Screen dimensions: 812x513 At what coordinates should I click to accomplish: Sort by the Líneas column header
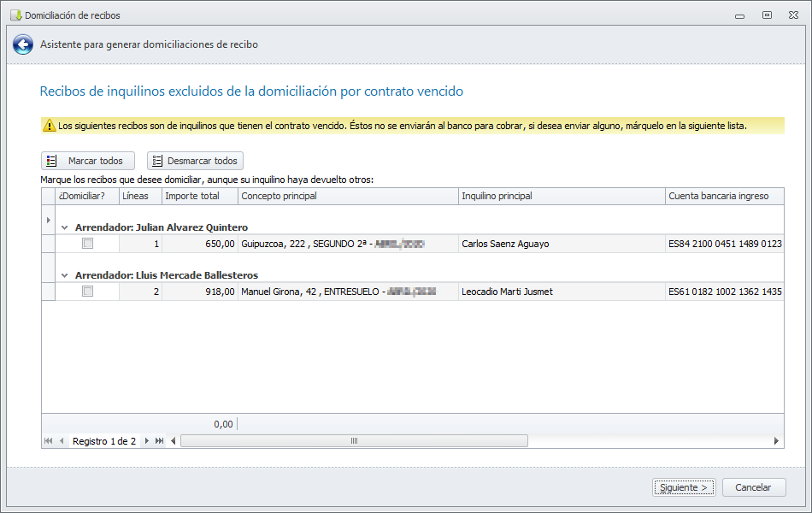pyautogui.click(x=140, y=196)
